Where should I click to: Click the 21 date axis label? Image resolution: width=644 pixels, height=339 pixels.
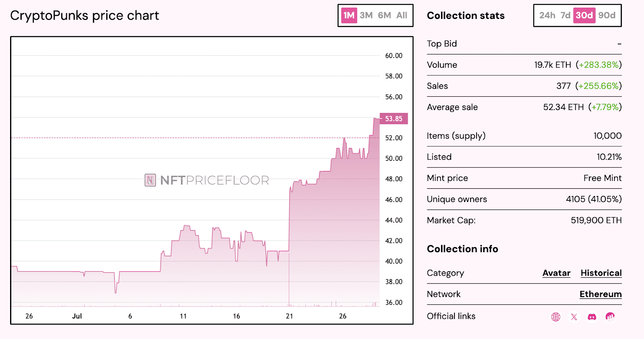click(x=289, y=316)
